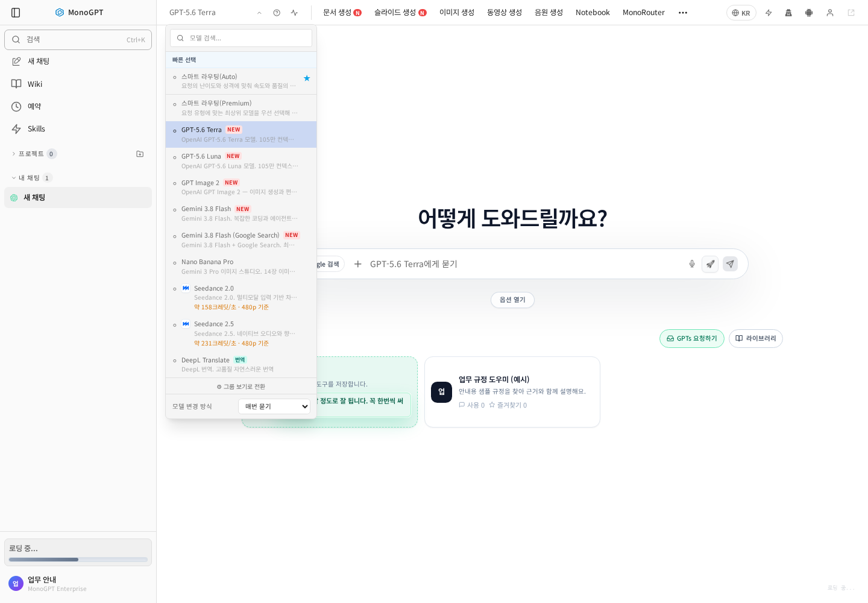Click the figure icon beside the lightning bolt
This screenshot has height=603, width=868.
coord(788,13)
